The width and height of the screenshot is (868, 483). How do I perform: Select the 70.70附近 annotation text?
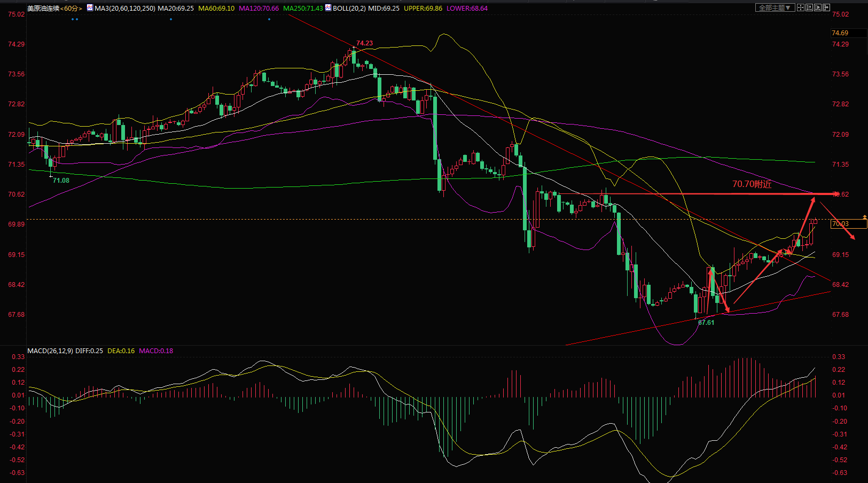tap(752, 184)
